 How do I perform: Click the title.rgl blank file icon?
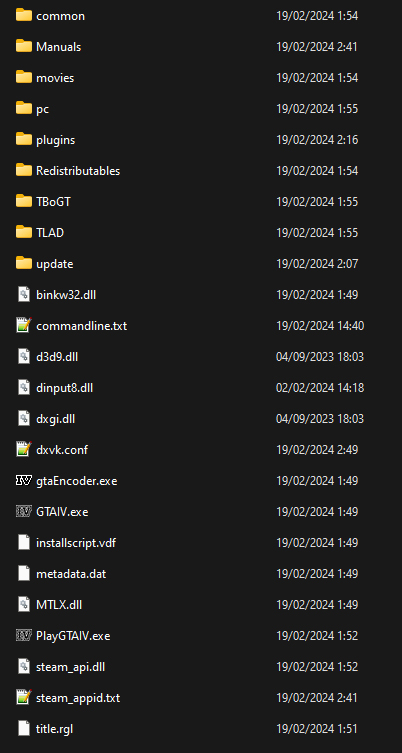[24, 728]
